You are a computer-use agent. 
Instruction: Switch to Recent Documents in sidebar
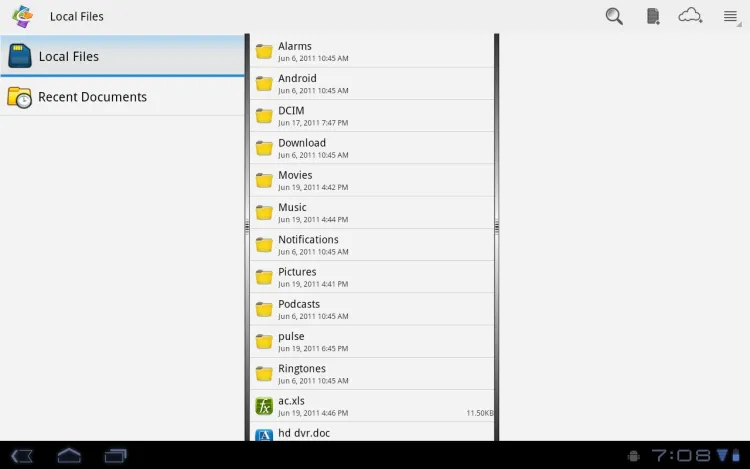coord(122,97)
